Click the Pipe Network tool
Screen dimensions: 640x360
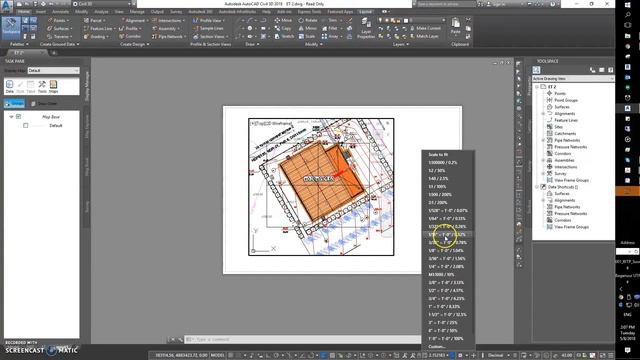coord(169,37)
